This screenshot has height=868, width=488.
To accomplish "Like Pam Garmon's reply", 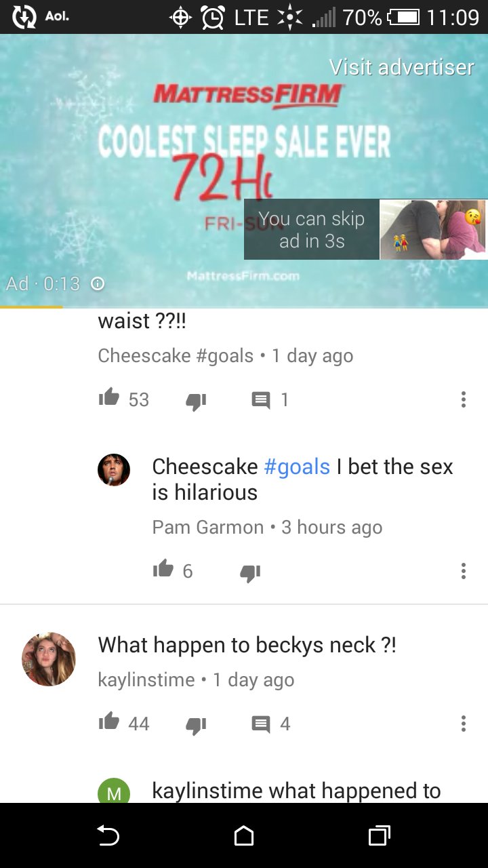I will (163, 570).
